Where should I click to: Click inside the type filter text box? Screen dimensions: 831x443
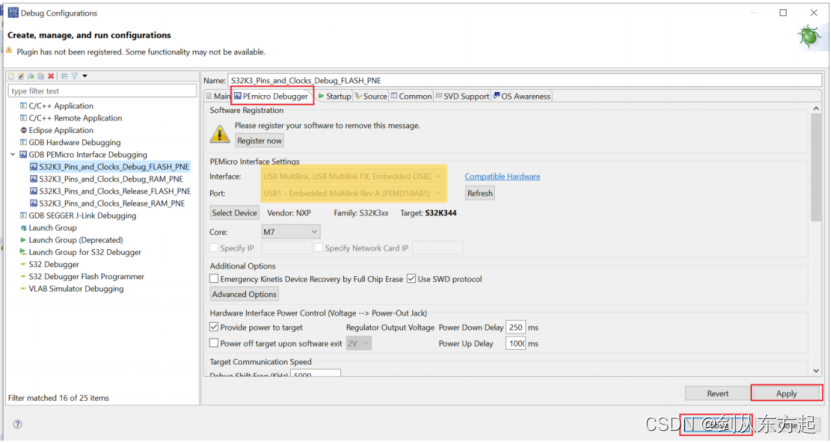point(102,91)
